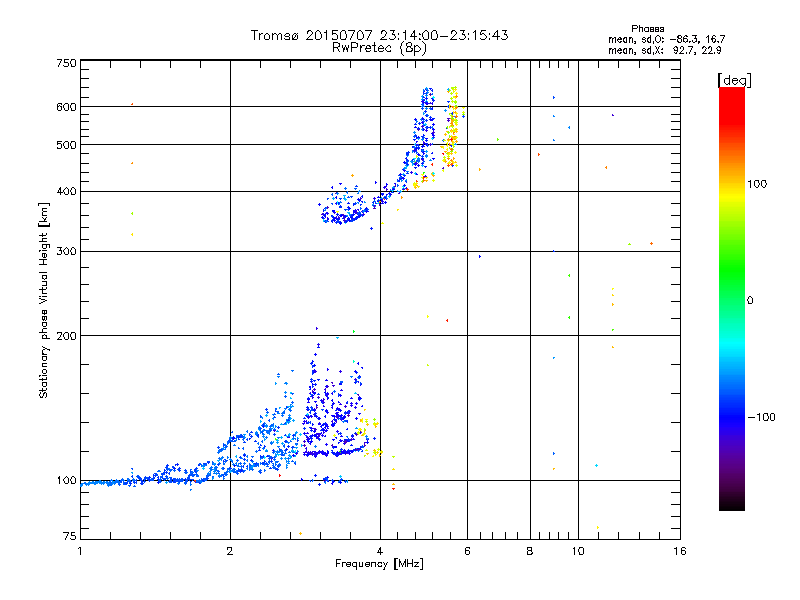This screenshot has width=800, height=600.
Task: Click the colorbar '0' tick label
Action: click(x=750, y=301)
